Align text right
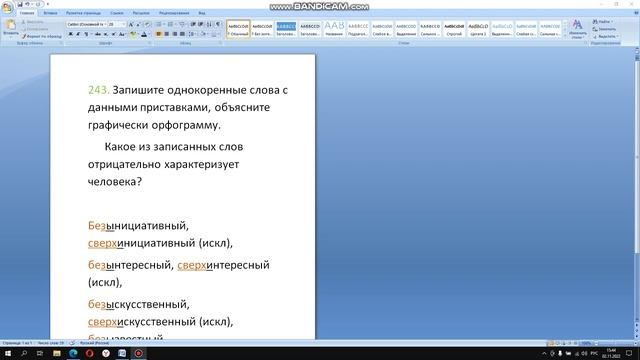The width and height of the screenshot is (640, 360). [x=174, y=34]
